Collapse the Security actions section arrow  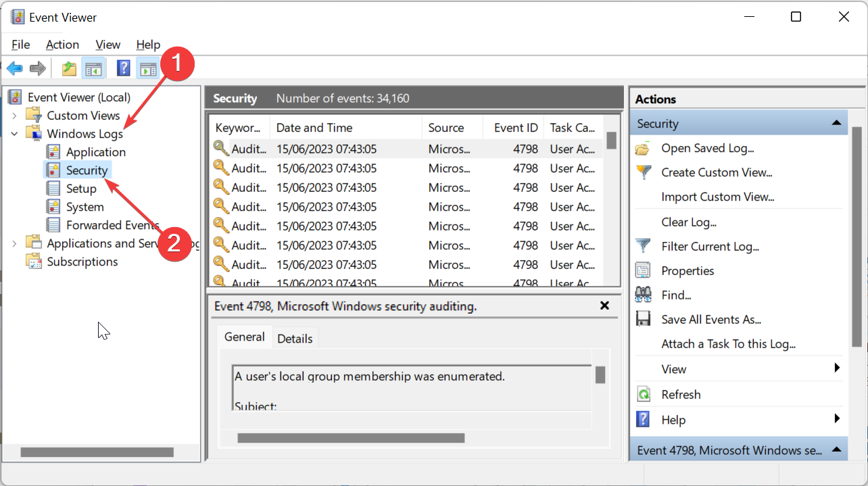[x=836, y=123]
